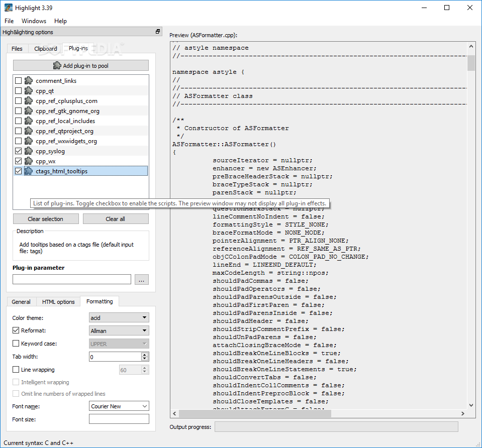The width and height of the screenshot is (482, 448).
Task: Open the Reformat style dropdown showing Allman
Action: pos(119,330)
